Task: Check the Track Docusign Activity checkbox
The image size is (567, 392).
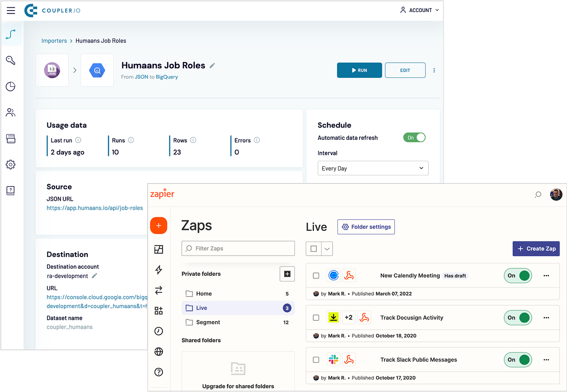Action: (316, 318)
